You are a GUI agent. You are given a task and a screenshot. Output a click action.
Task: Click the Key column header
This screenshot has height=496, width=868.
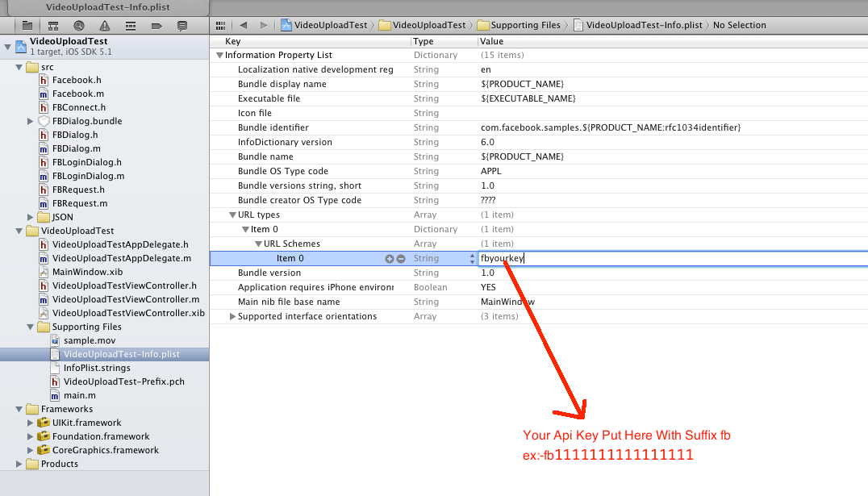(232, 41)
